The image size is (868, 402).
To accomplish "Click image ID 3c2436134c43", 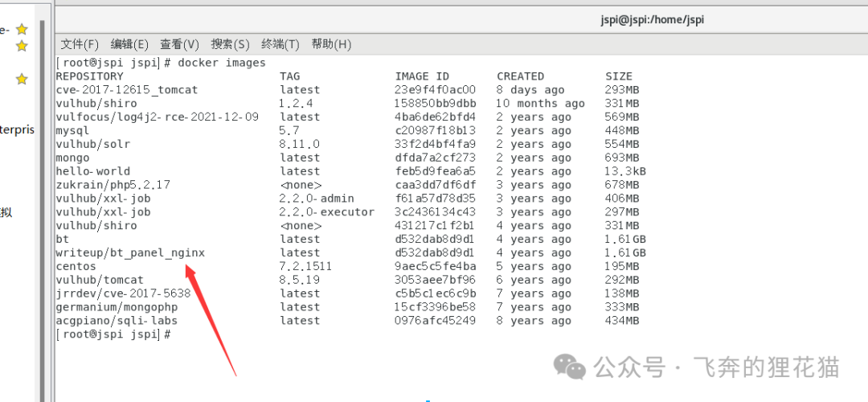I will point(435,212).
